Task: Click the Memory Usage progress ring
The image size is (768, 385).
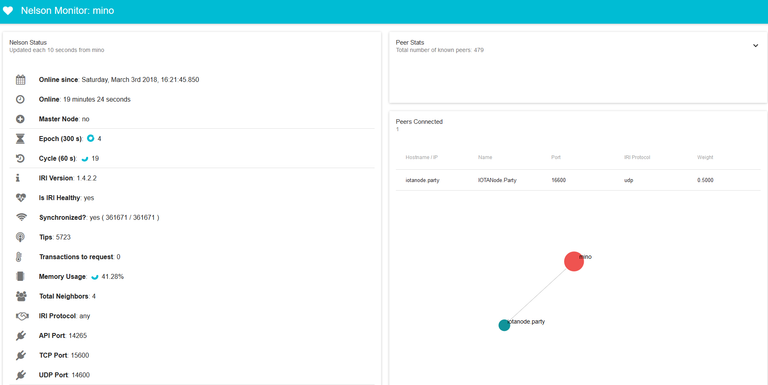Action: 95,277
